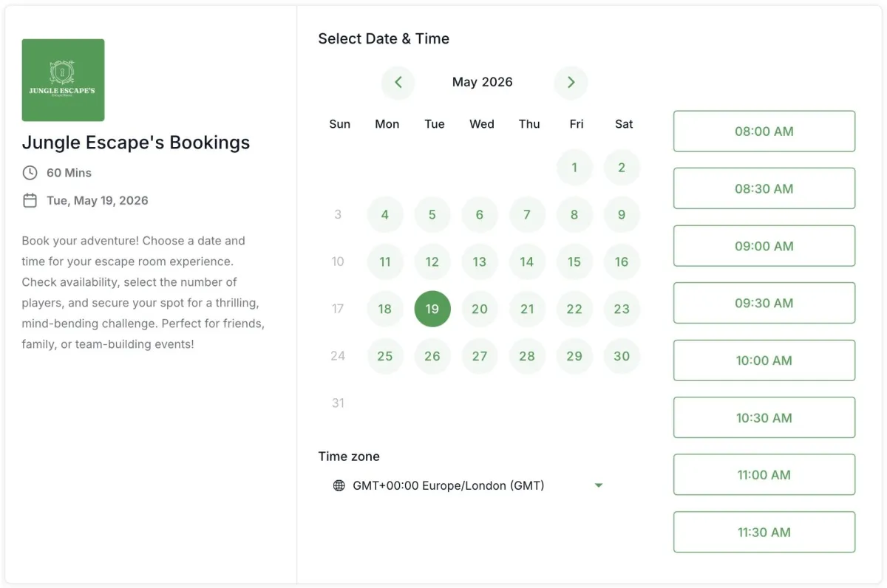Image resolution: width=887 pixels, height=588 pixels.
Task: Click the calendar icon beside the date
Action: pyautogui.click(x=30, y=200)
